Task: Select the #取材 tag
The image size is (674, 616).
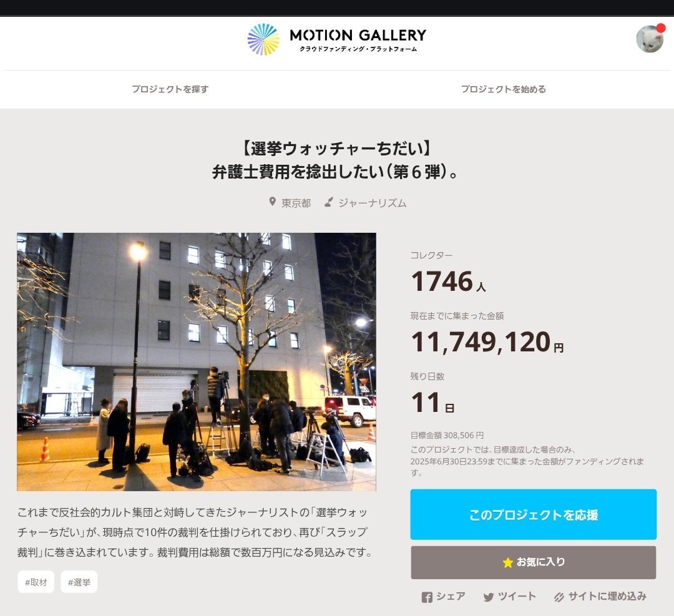Action: pyautogui.click(x=36, y=582)
